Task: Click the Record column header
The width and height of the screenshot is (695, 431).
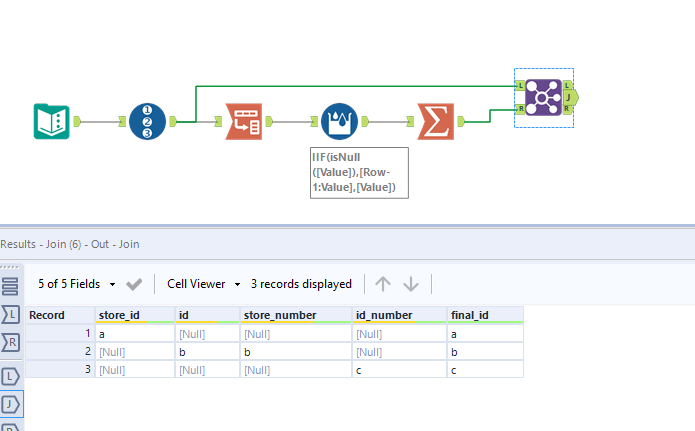Action: pos(60,315)
